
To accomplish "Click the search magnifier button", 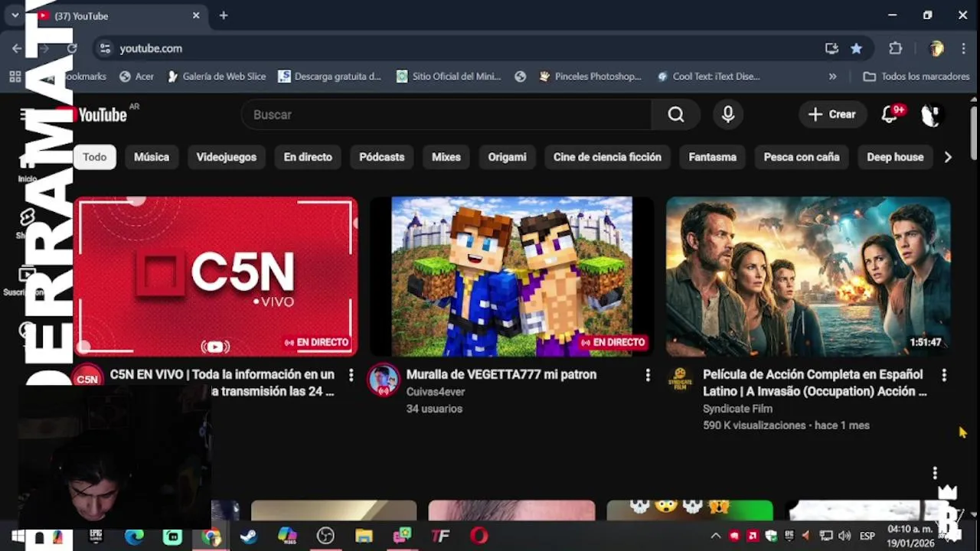I will 675,115.
